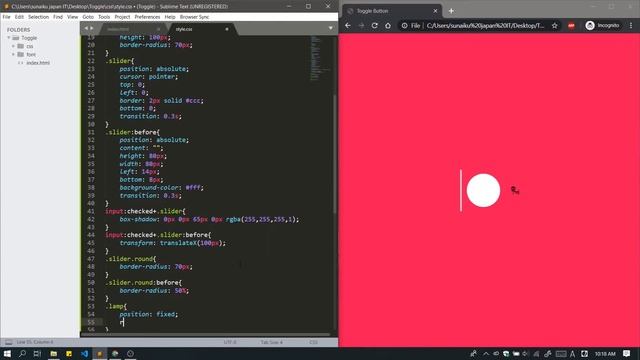
Task: Switch to the style.css editor tab
Action: click(184, 29)
